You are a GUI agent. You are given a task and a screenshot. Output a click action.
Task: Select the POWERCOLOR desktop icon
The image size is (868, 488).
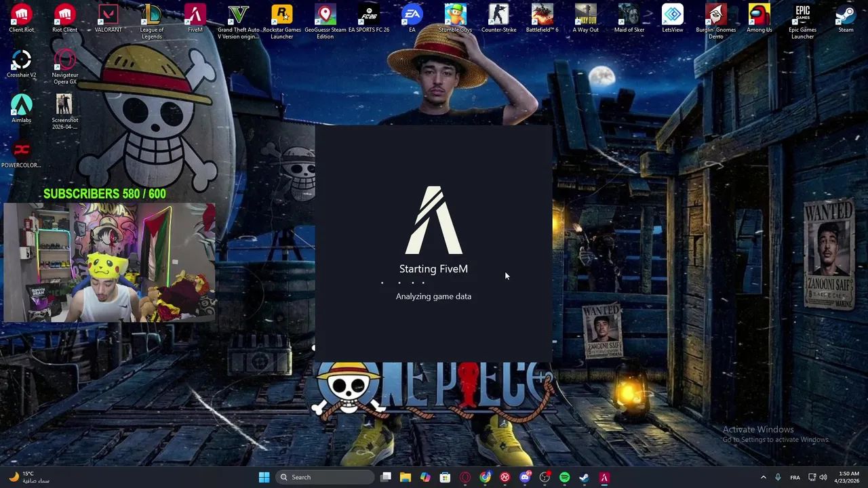coord(22,154)
